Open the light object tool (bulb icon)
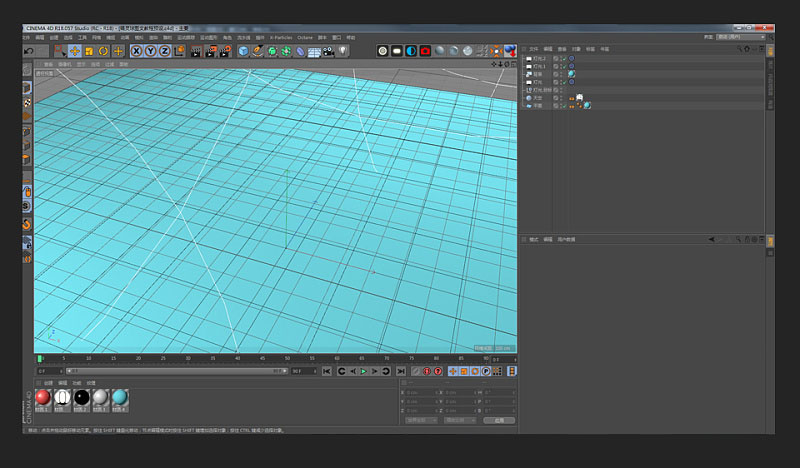The height and width of the screenshot is (468, 800). 342,50
